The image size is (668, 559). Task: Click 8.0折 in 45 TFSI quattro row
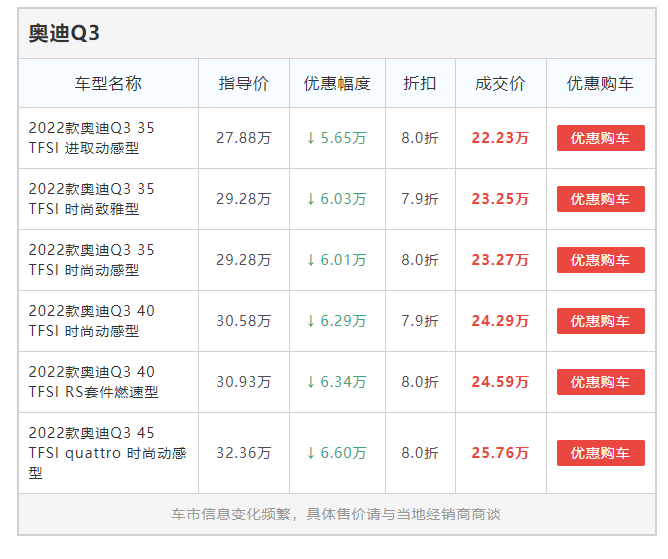420,453
